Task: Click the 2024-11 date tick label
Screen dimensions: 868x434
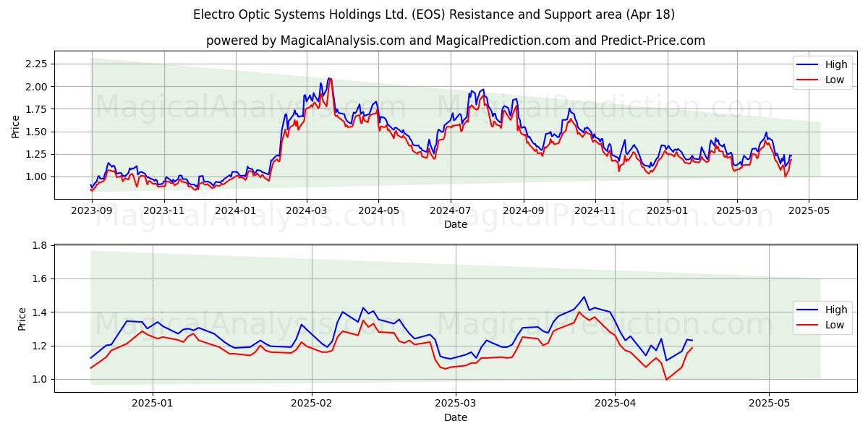Action: (595, 210)
